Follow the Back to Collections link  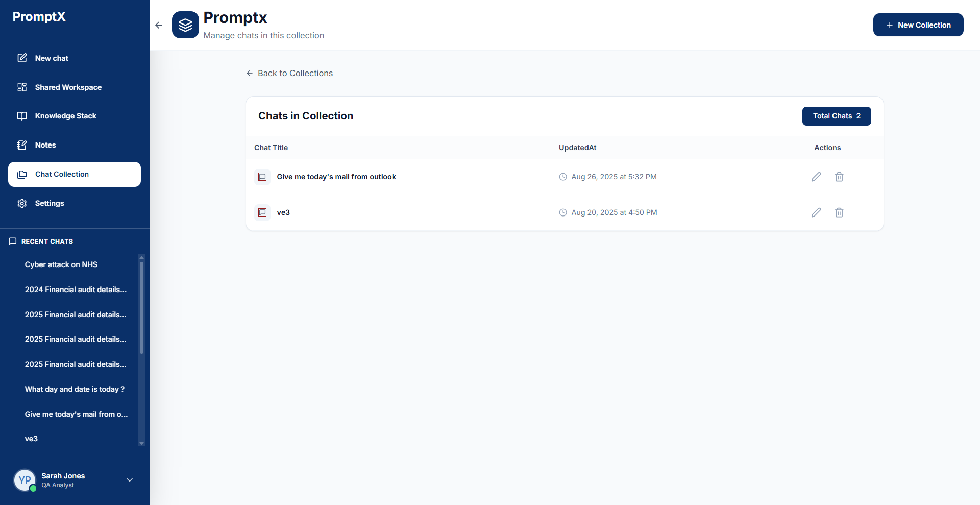tap(289, 73)
